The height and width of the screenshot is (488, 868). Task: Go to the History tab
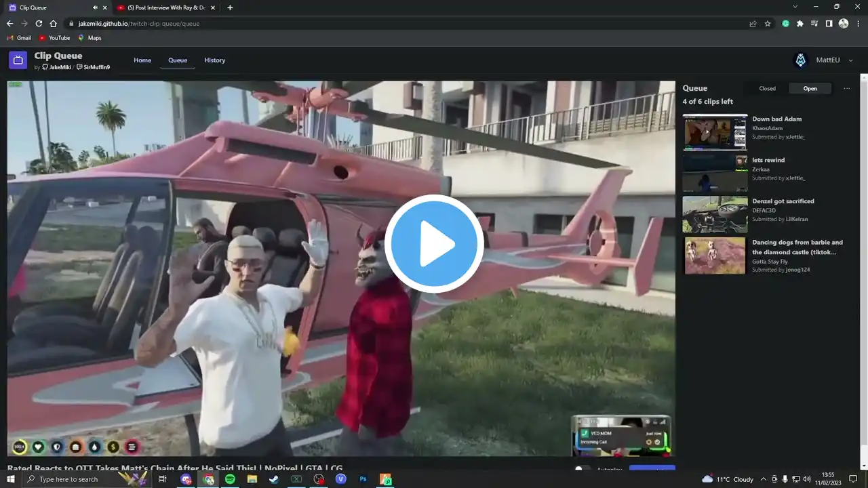pyautogui.click(x=214, y=60)
